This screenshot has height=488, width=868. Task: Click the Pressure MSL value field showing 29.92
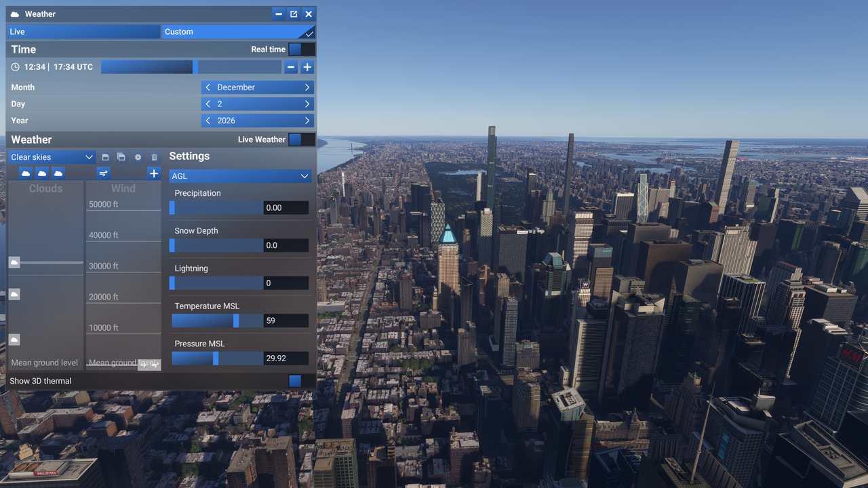click(x=286, y=359)
